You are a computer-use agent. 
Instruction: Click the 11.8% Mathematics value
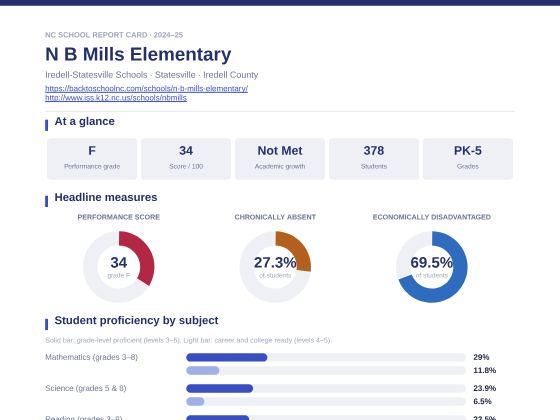coord(485,371)
